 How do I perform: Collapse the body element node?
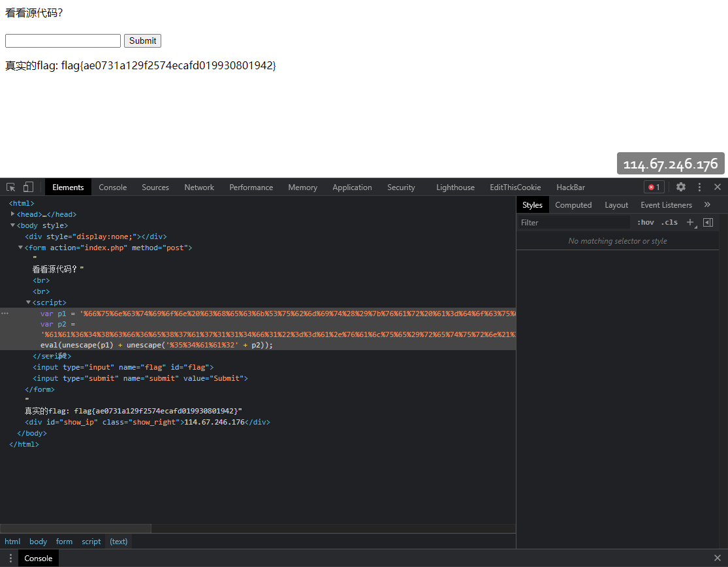click(x=12, y=225)
